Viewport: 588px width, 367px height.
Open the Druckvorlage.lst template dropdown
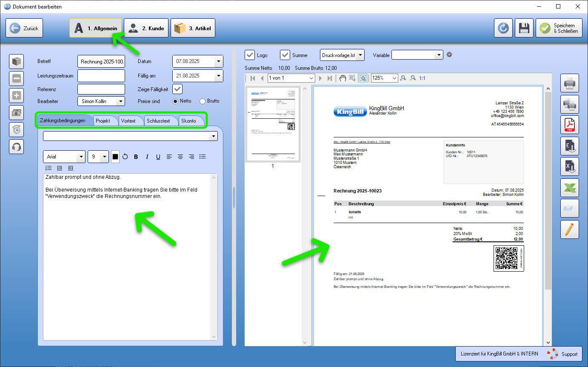[360, 55]
